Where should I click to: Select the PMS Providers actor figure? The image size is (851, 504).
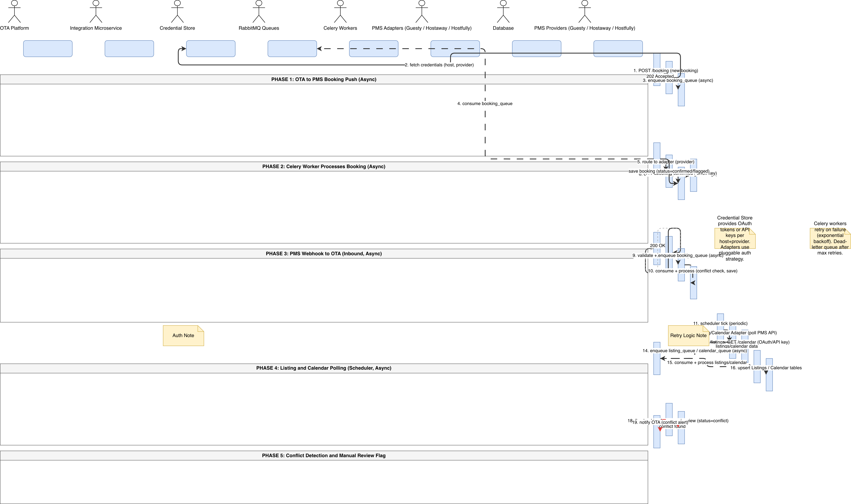click(x=585, y=12)
